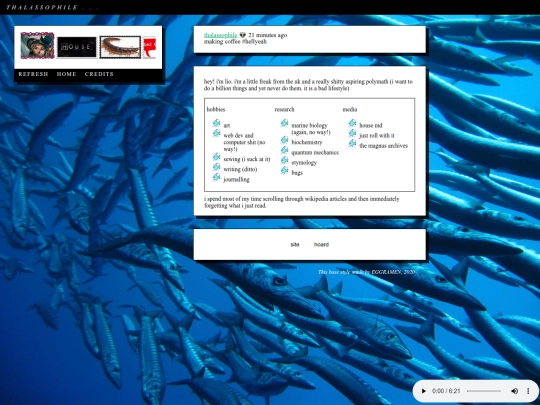This screenshot has height=405, width=540.
Task: Click the fish bullet beside house md
Action: (x=352, y=123)
